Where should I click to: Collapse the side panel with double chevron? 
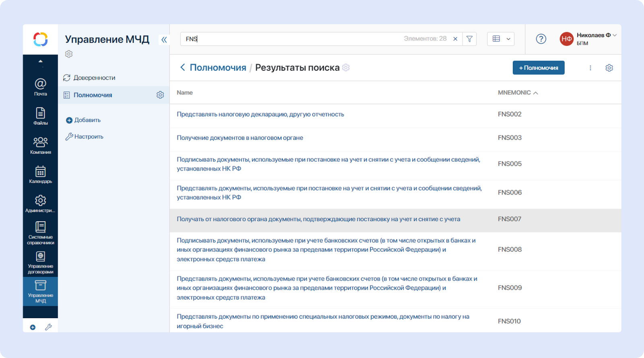click(164, 39)
